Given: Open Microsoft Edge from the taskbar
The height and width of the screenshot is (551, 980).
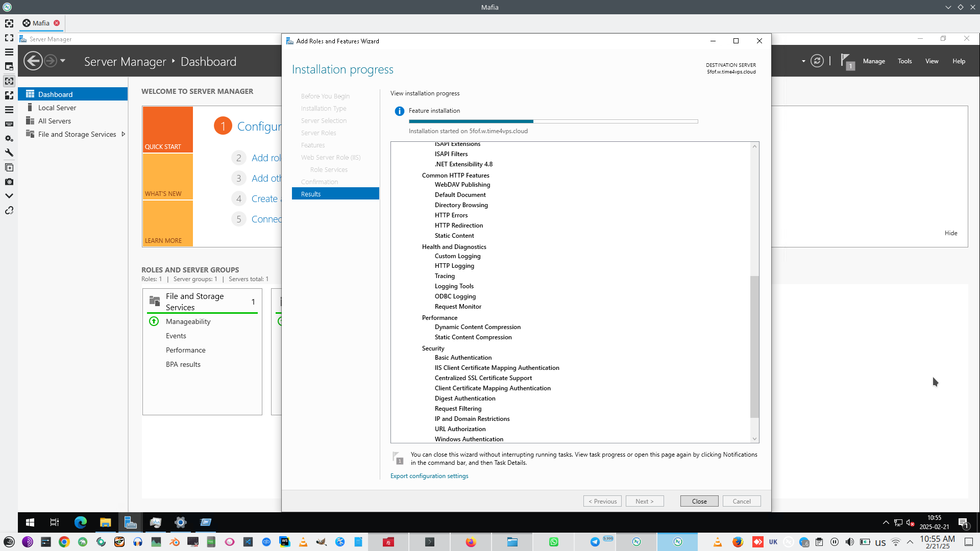Looking at the screenshot, I should point(81,522).
